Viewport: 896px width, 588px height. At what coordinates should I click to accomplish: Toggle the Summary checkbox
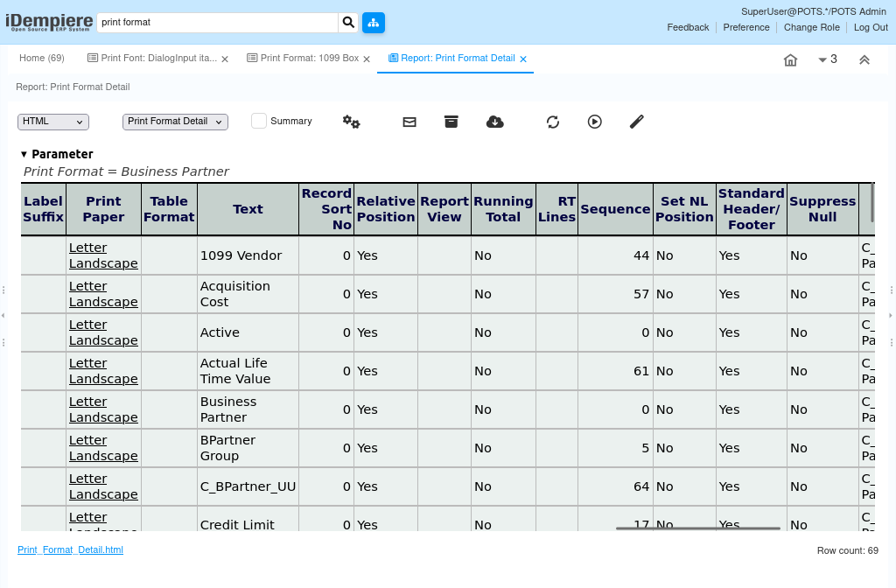pyautogui.click(x=259, y=121)
